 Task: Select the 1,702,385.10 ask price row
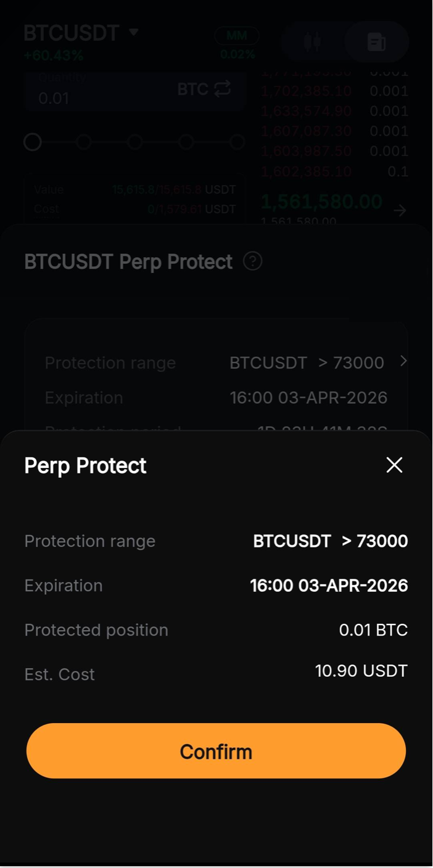tap(307, 92)
